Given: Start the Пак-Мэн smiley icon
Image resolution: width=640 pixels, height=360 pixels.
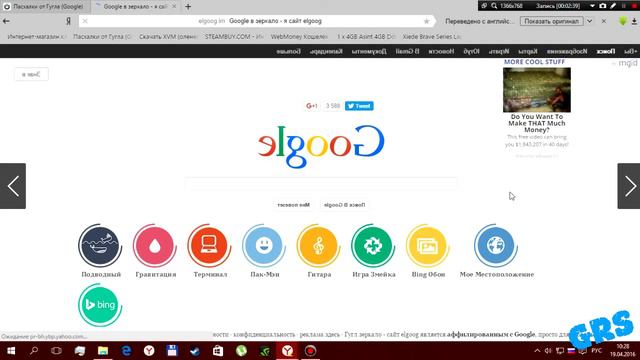Looking at the screenshot, I should click(x=264, y=246).
